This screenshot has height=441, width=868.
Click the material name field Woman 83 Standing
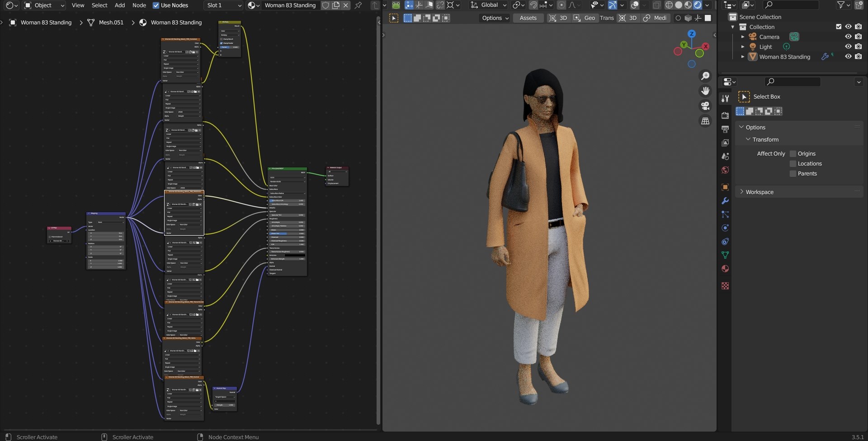pos(290,5)
